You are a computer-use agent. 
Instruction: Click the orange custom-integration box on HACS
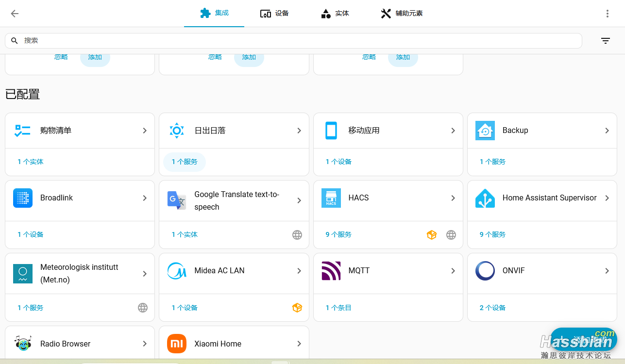click(432, 235)
